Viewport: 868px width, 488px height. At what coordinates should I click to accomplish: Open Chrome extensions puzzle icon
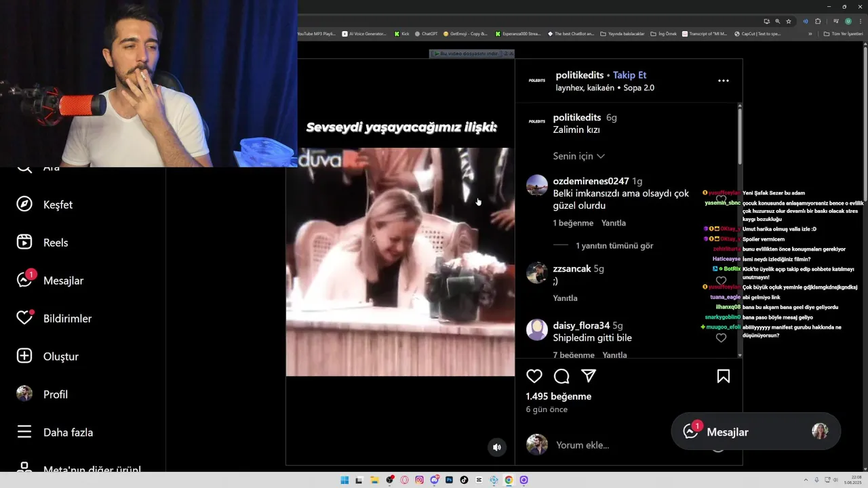pyautogui.click(x=818, y=21)
